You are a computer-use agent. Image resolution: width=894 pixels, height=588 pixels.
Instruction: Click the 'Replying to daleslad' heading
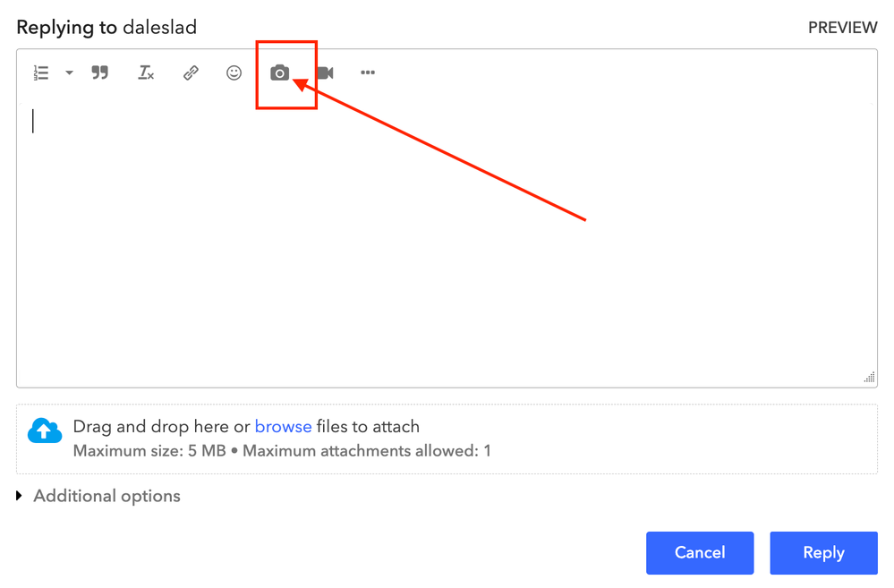(x=106, y=28)
